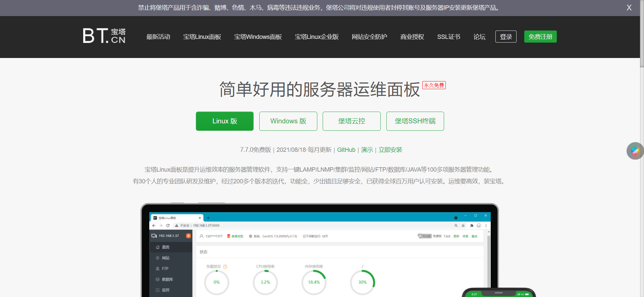Open 网站安全防护 in the navigation
The height and width of the screenshot is (297, 644).
pyautogui.click(x=369, y=37)
